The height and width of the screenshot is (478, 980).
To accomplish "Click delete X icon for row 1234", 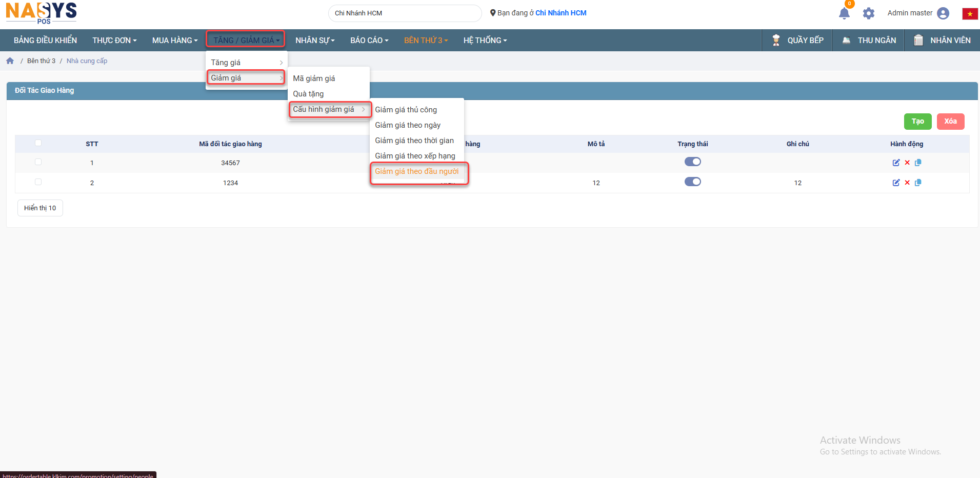I will point(907,183).
